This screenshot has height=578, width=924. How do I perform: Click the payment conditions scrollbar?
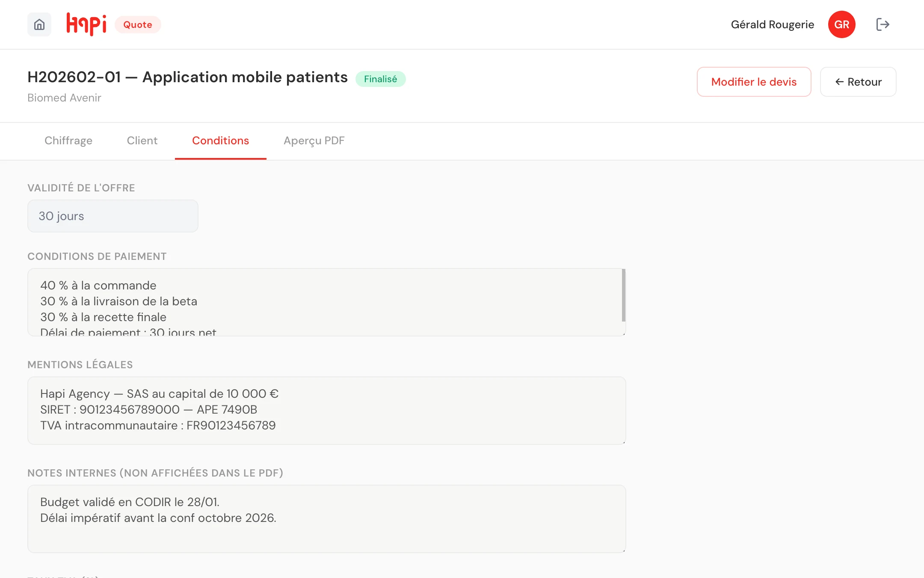pyautogui.click(x=624, y=295)
